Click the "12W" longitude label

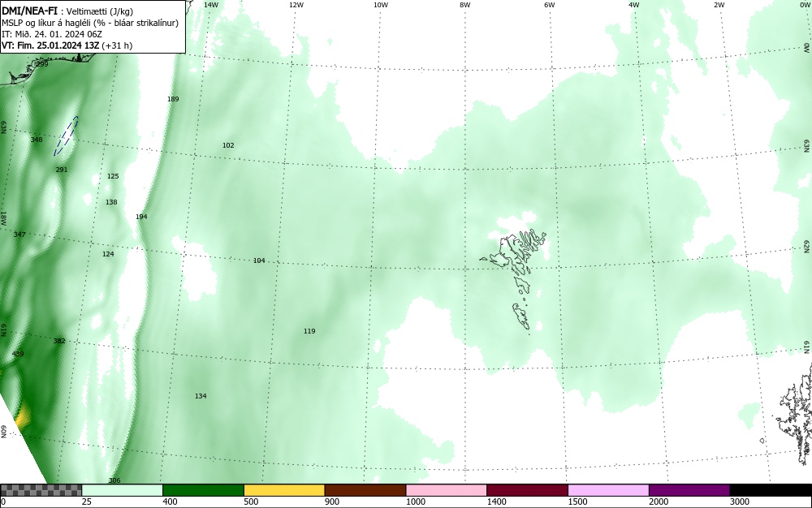(296, 5)
